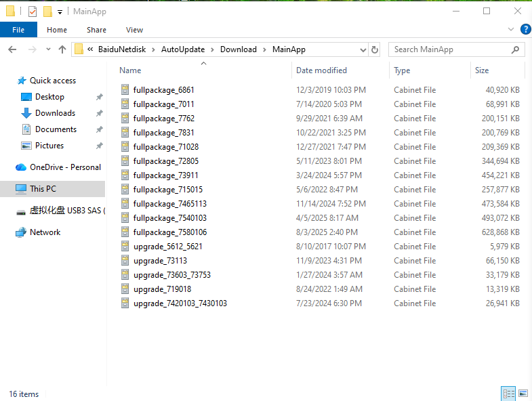Screen dimensions: 532x401
Task: Go up one folder level arrow
Action: (x=62, y=49)
